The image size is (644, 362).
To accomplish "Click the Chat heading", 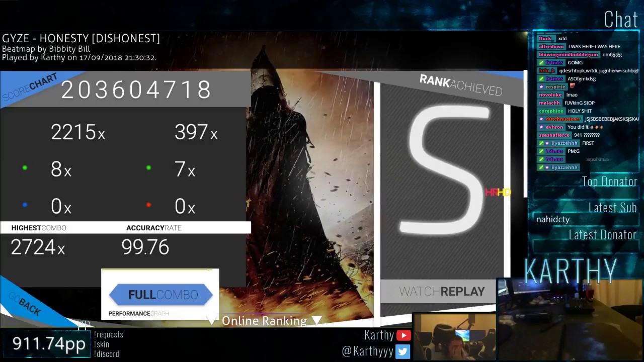I will [x=621, y=20].
